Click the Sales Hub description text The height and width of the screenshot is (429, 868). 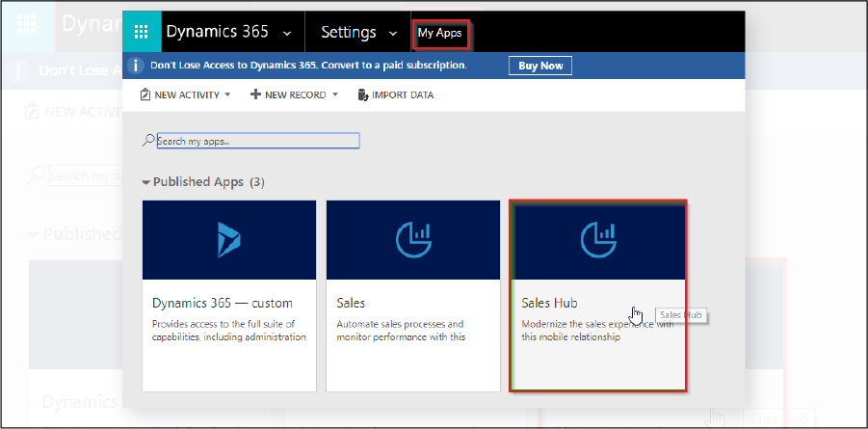[597, 331]
